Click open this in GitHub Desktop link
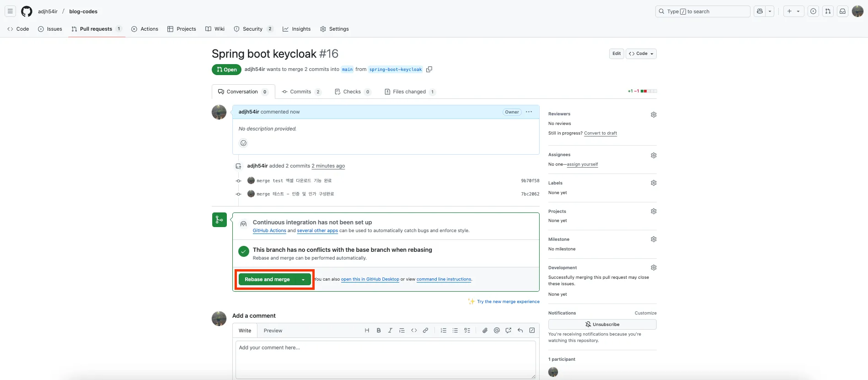 pyautogui.click(x=370, y=279)
